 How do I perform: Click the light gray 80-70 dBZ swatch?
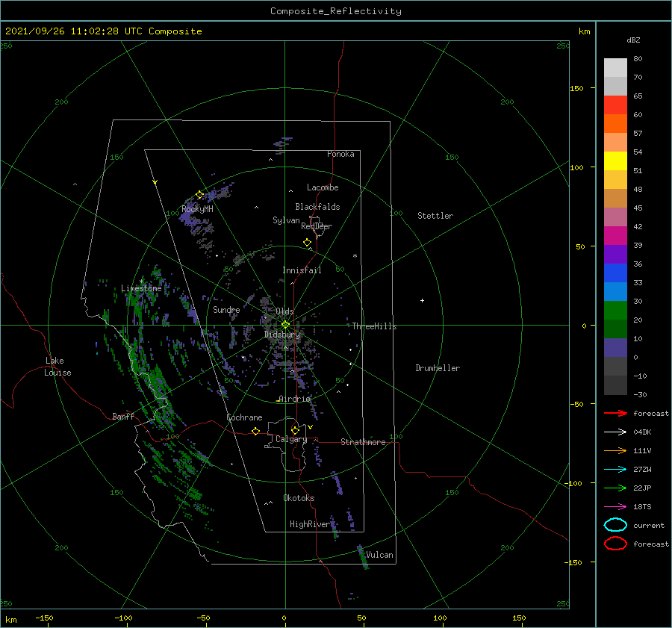click(x=615, y=68)
